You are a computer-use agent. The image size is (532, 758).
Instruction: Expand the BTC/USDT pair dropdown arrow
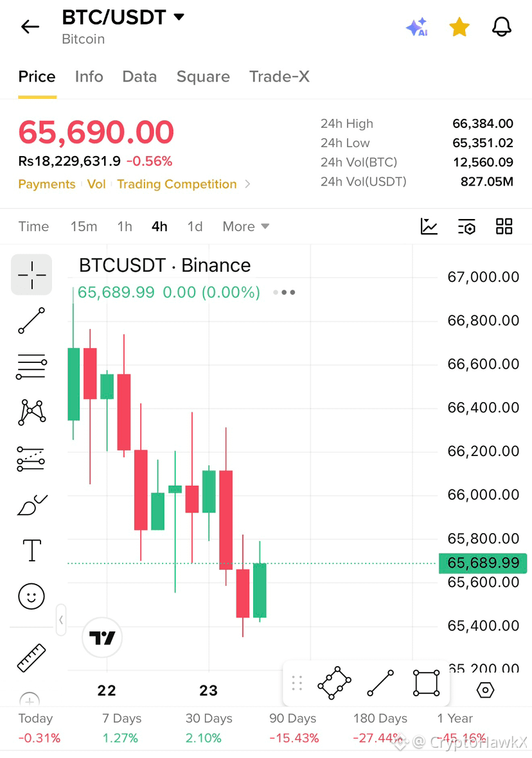pyautogui.click(x=179, y=17)
